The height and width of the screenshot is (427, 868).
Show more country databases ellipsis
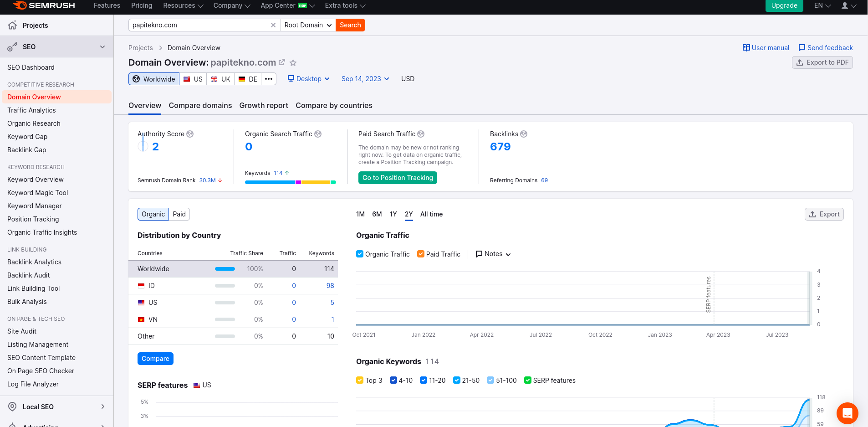[269, 79]
